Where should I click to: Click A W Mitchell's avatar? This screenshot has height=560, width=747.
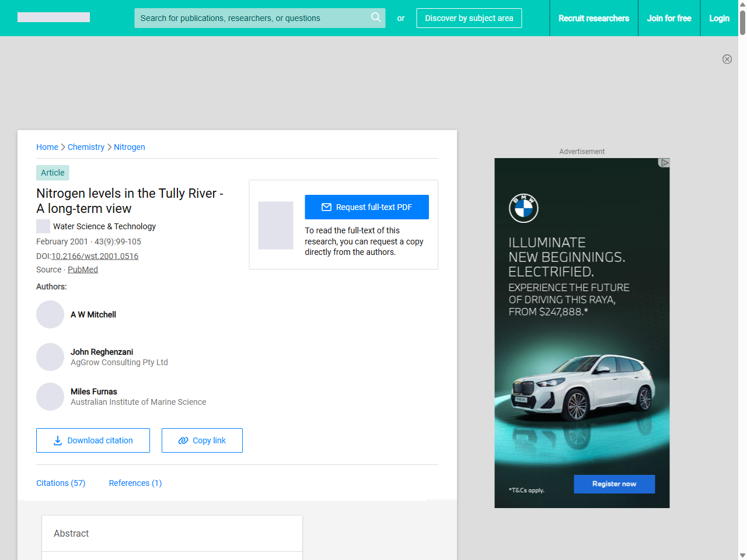pos(50,314)
